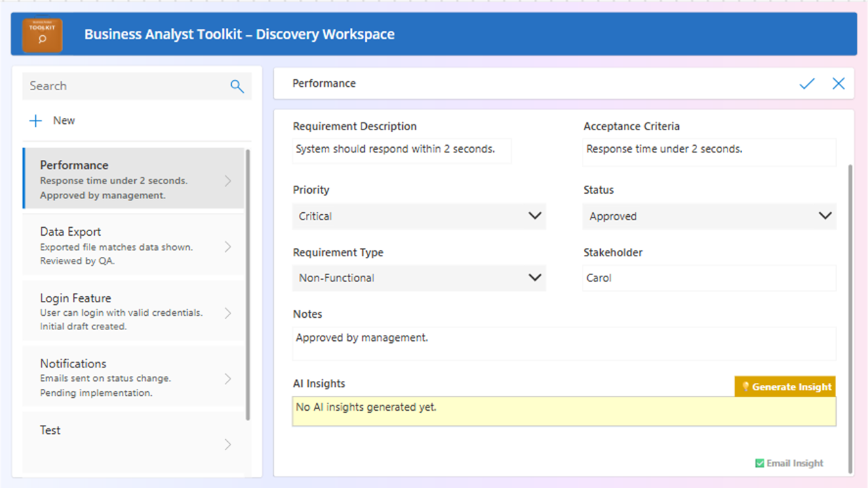Open Test item via its chevron
868x488 pixels.
228,445
